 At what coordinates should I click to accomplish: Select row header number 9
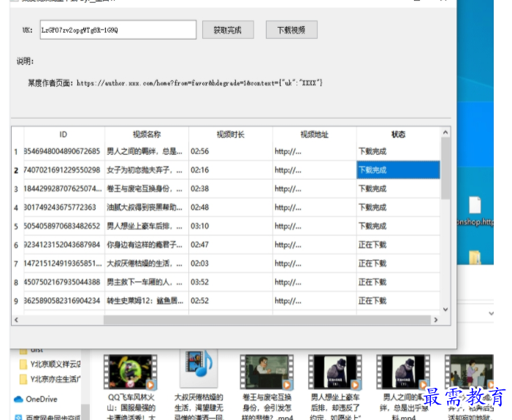pos(16,301)
